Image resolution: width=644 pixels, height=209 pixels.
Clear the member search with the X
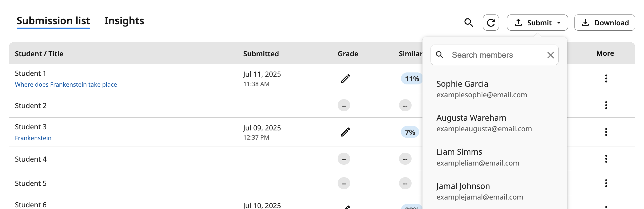click(550, 55)
